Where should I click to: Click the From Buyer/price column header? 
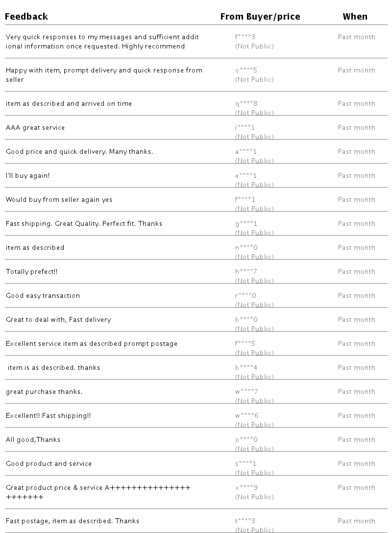[260, 17]
